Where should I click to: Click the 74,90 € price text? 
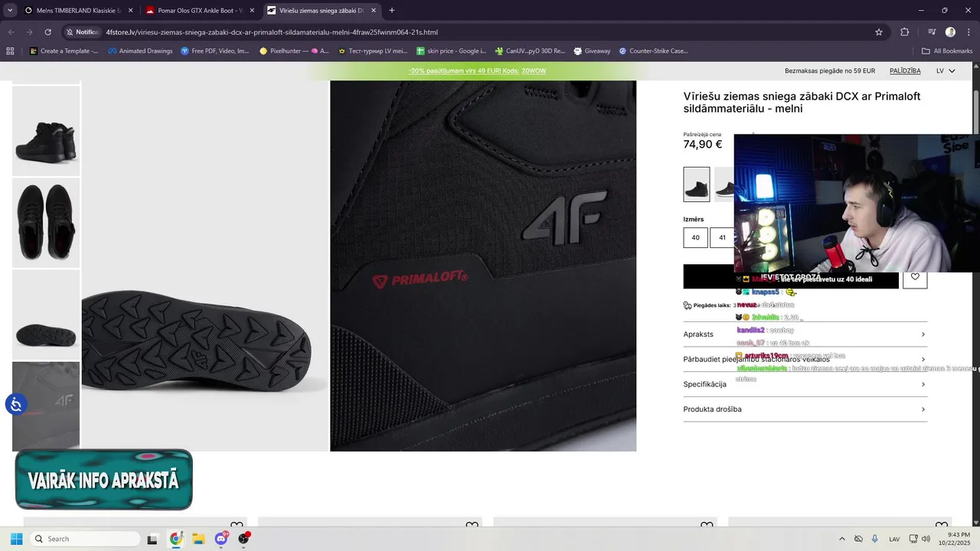pyautogui.click(x=703, y=144)
